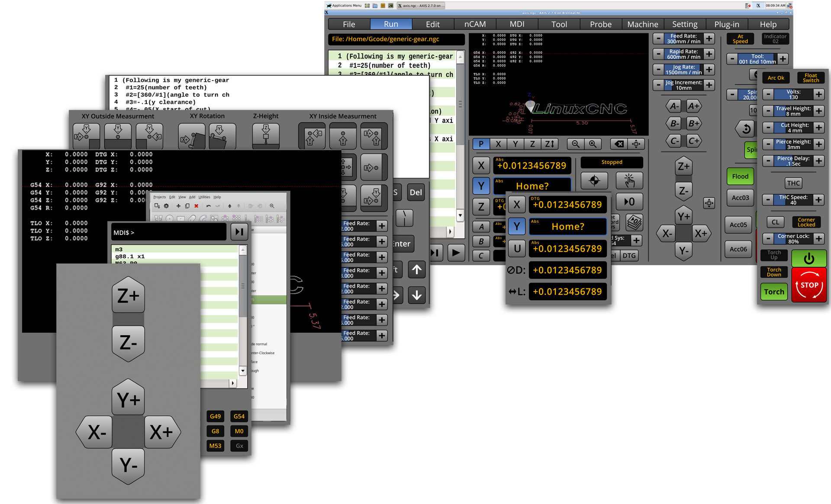831x504 pixels.
Task: Open the Applications Menu
Action: coord(344,6)
